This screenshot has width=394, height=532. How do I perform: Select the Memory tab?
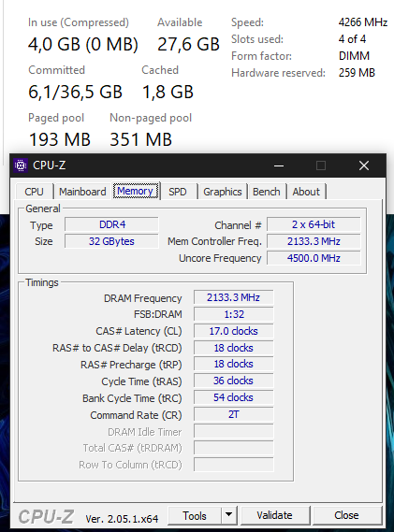click(136, 191)
